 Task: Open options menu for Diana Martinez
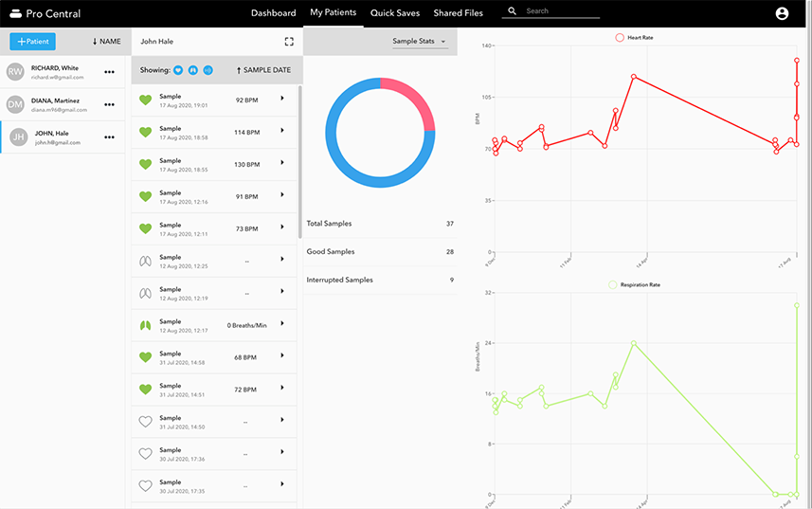coord(110,104)
